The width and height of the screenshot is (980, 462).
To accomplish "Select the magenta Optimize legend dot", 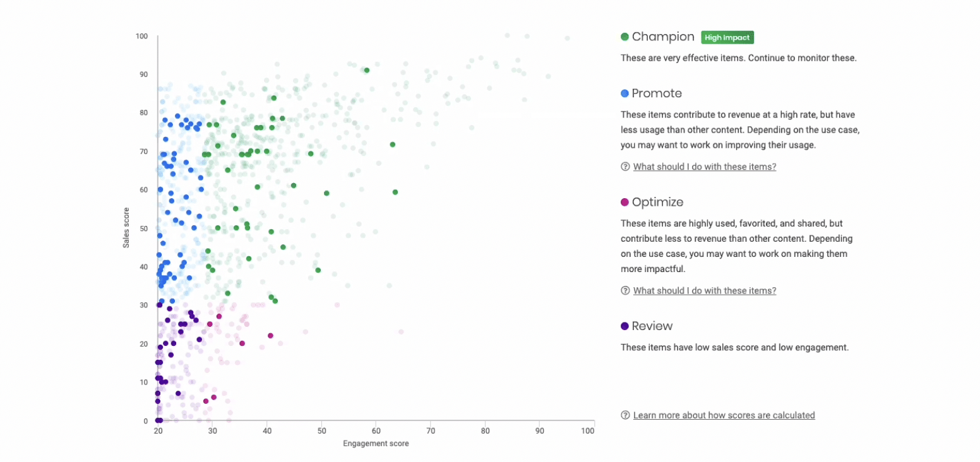I will click(624, 202).
